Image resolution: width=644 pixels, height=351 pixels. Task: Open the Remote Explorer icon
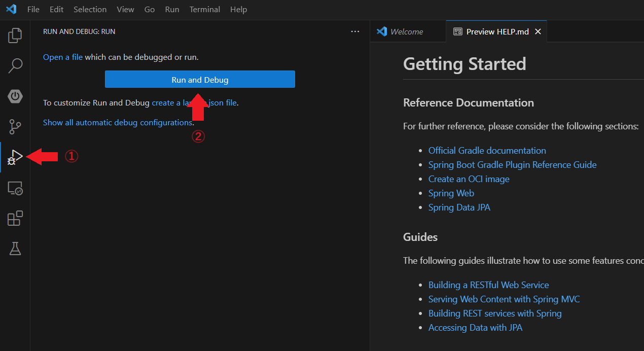(15, 189)
